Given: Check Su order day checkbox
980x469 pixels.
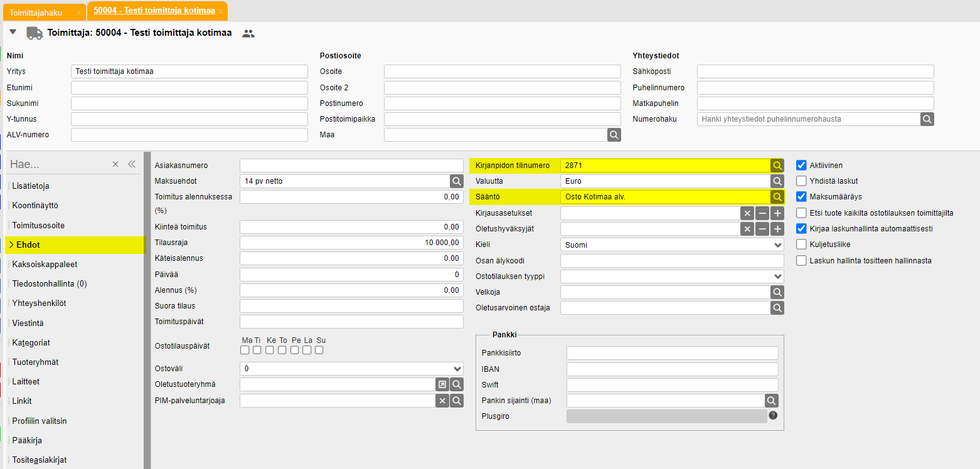Looking at the screenshot, I should pos(319,350).
